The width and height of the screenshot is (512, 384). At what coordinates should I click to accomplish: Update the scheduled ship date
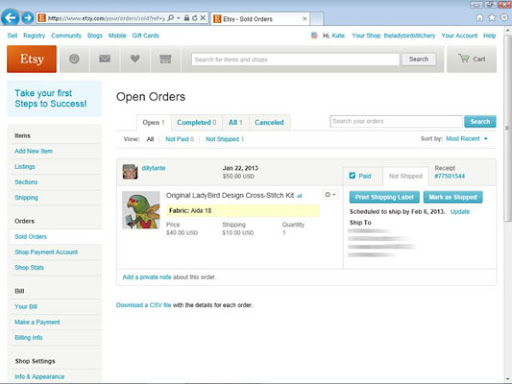(x=460, y=212)
